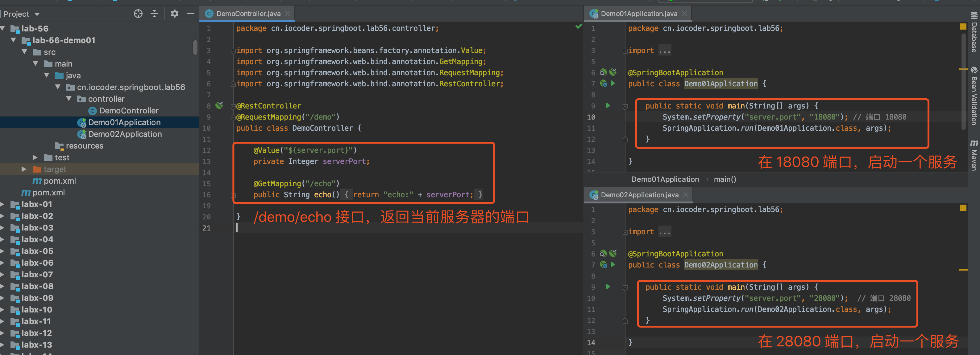Select Demo02Application in the project tree
The image size is (980, 355).
click(124, 134)
